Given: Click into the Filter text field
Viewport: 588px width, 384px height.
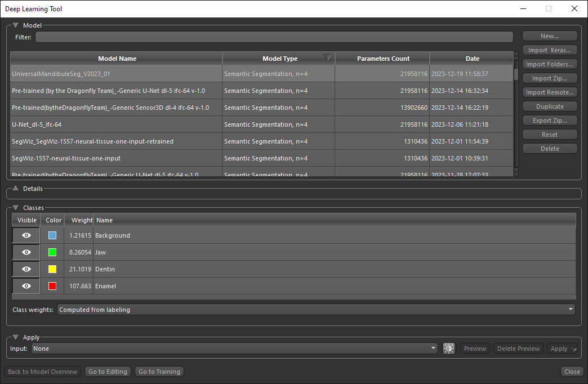Looking at the screenshot, I should 274,37.
